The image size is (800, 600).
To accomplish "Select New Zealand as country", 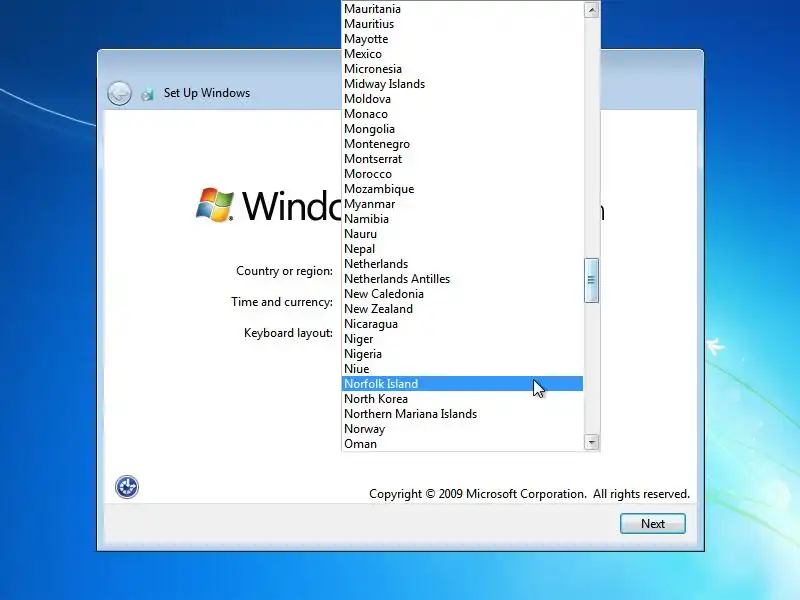I will [462, 309].
